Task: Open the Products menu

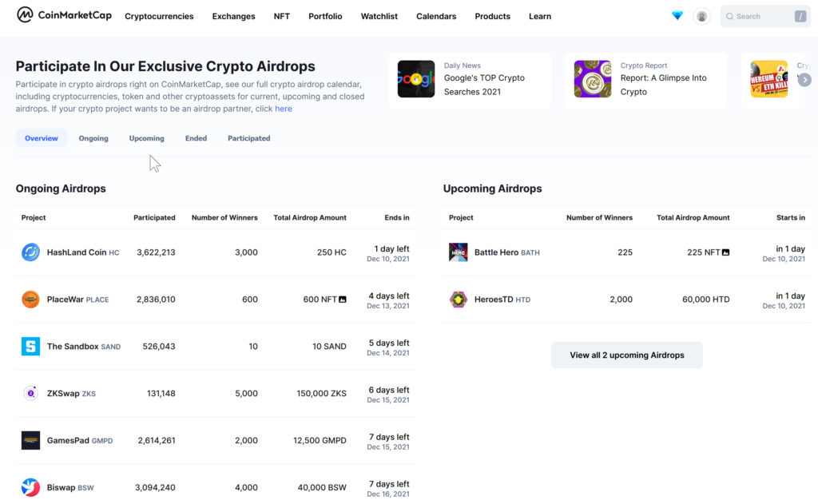Action: (492, 16)
